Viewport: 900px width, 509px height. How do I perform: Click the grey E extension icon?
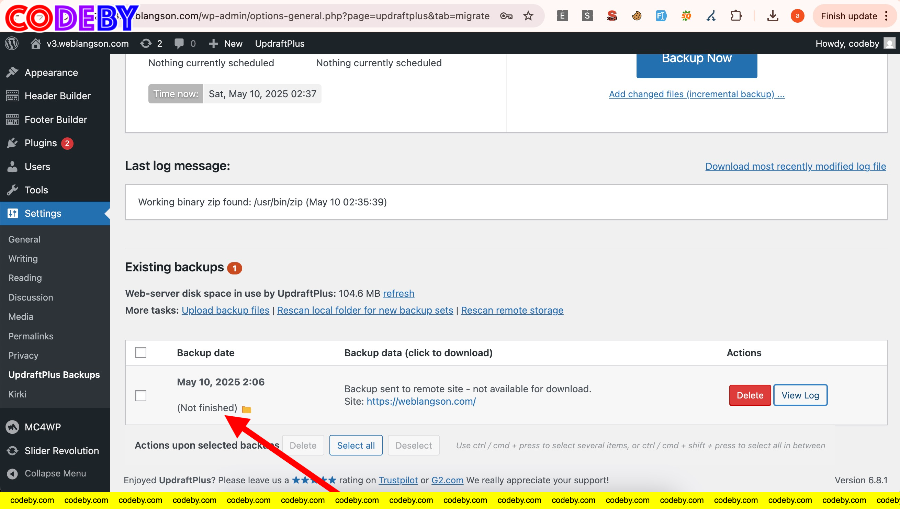pyautogui.click(x=562, y=16)
